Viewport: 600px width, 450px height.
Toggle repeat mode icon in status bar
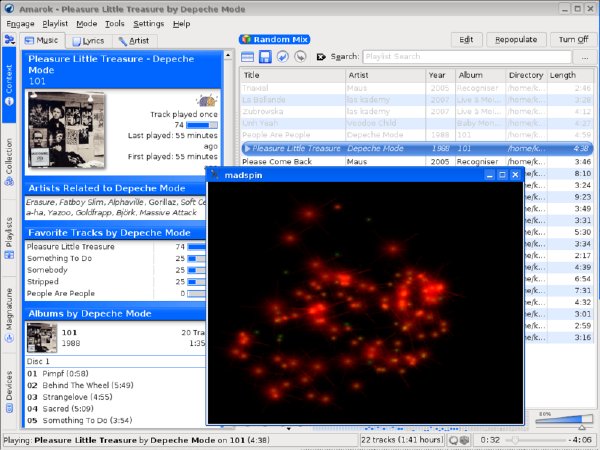point(453,440)
